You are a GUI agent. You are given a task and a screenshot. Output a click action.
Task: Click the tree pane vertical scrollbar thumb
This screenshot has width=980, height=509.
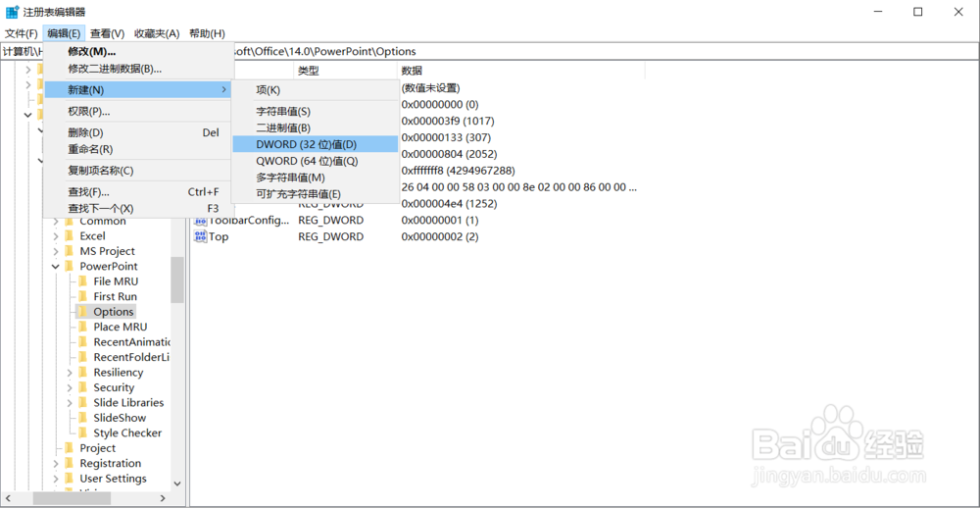tap(177, 280)
